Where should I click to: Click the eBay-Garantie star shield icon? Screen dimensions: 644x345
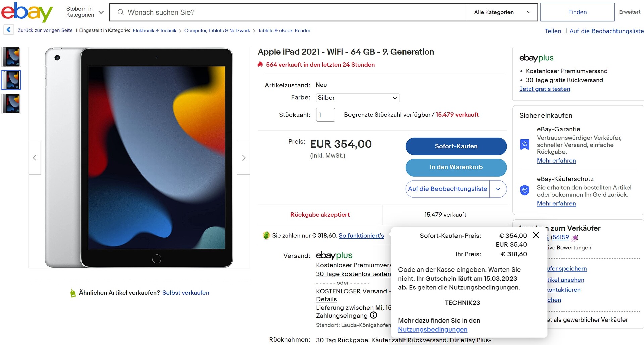pyautogui.click(x=525, y=144)
